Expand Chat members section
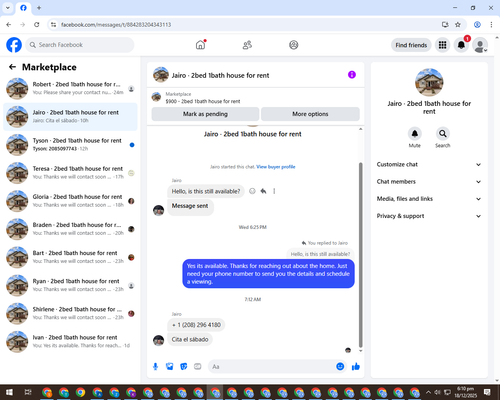 pos(429,182)
